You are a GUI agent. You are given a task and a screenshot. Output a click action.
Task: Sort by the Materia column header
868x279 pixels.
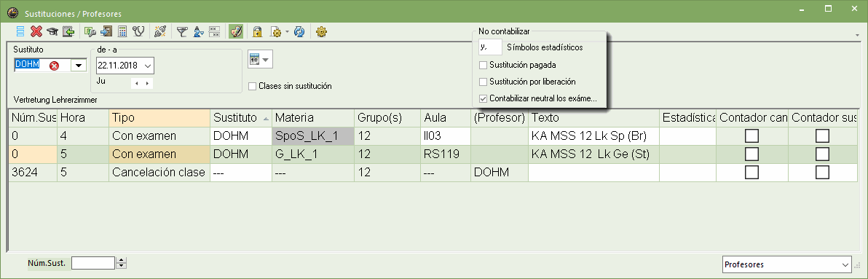coord(313,118)
